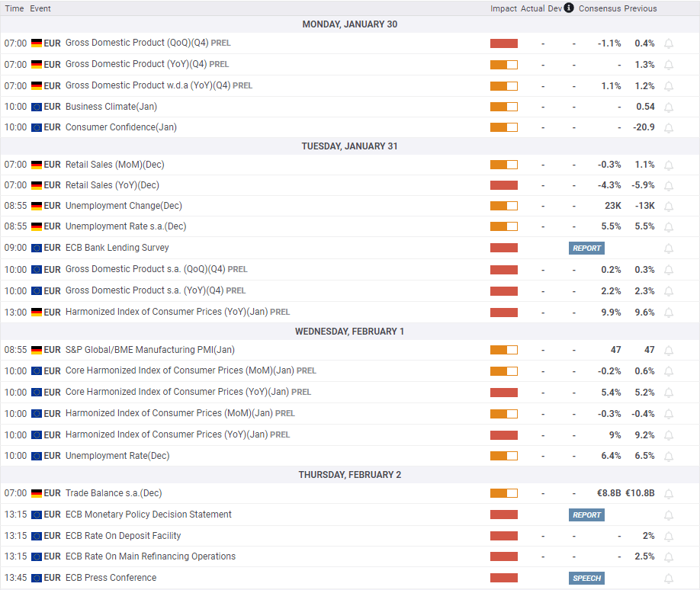Click the Thursday, February 2 date header

(349, 475)
